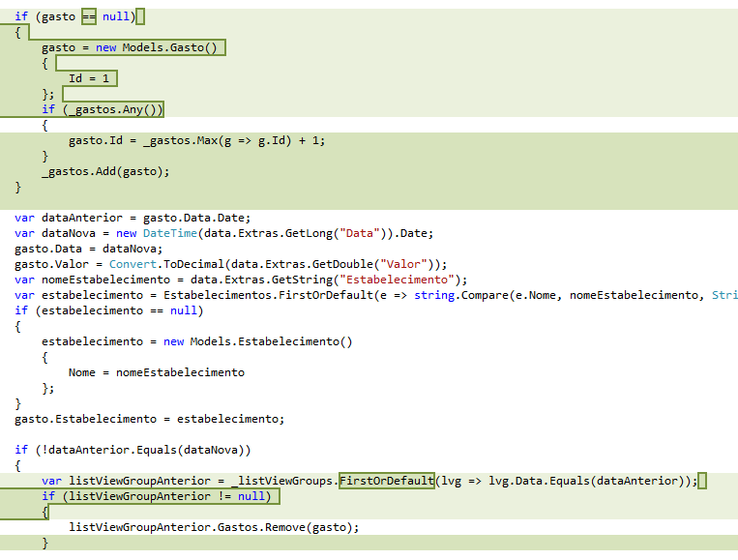The height and width of the screenshot is (560, 738).
Task: Click on '_gastos.Any()' condition
Action: (112, 109)
